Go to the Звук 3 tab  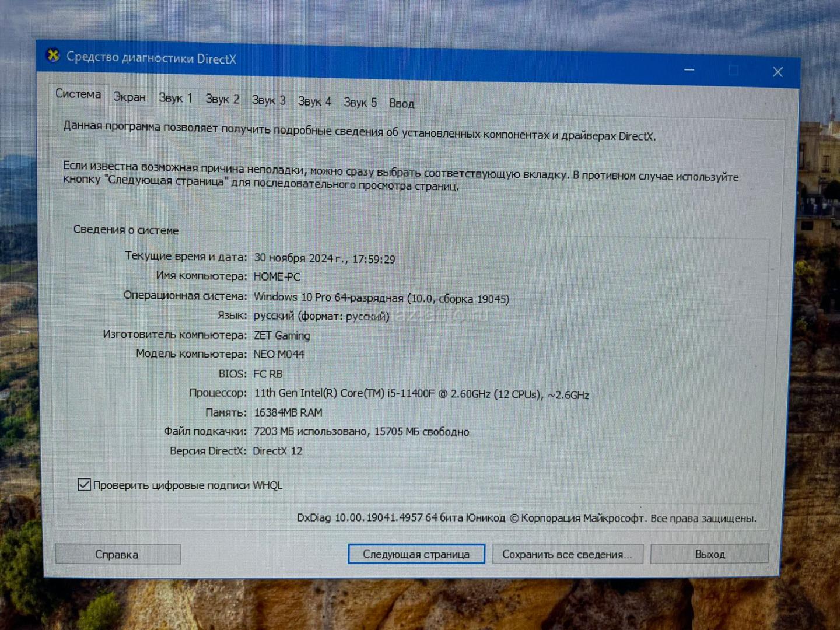(268, 100)
